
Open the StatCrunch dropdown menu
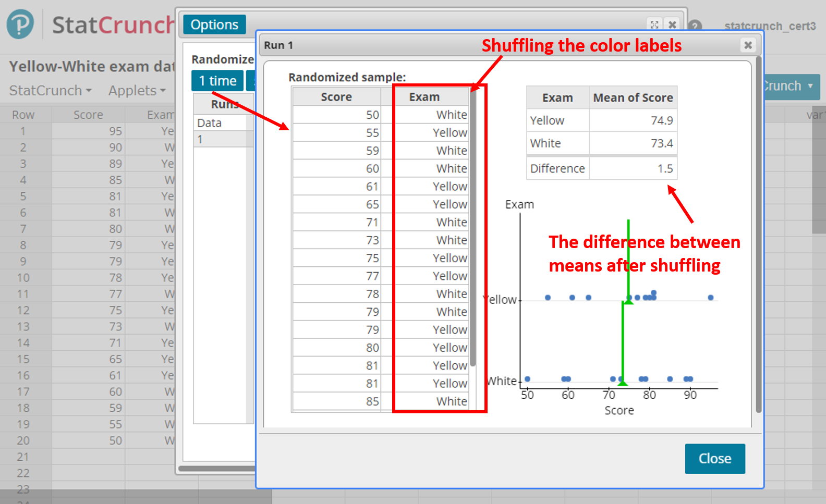(50, 91)
